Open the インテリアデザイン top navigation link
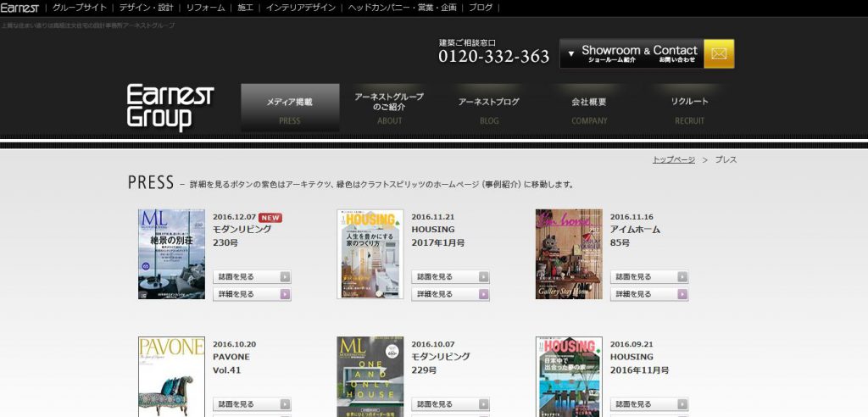Screen dimensions: 868x417 tap(300, 8)
